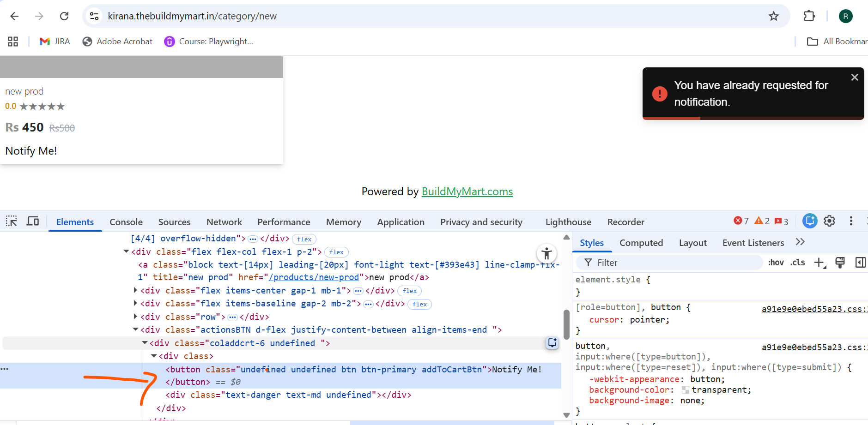Toggle the device toolbar
This screenshot has height=425, width=868.
[32, 221]
